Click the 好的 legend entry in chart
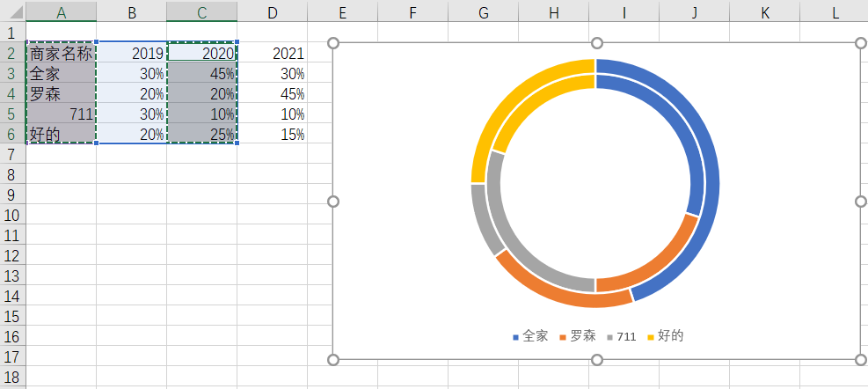Viewport: 868px width, 389px height. point(666,336)
